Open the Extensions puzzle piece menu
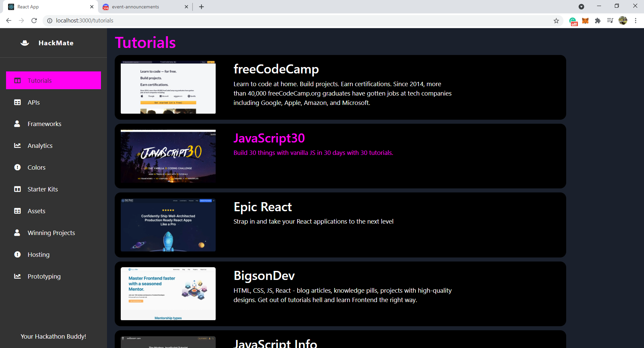Image resolution: width=644 pixels, height=348 pixels. tap(598, 21)
